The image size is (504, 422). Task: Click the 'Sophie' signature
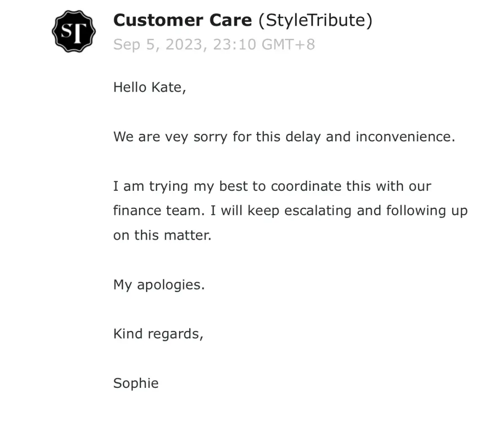click(136, 383)
